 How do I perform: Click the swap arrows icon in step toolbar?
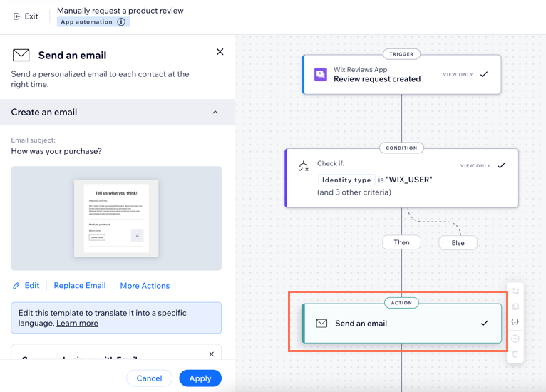pos(515,292)
